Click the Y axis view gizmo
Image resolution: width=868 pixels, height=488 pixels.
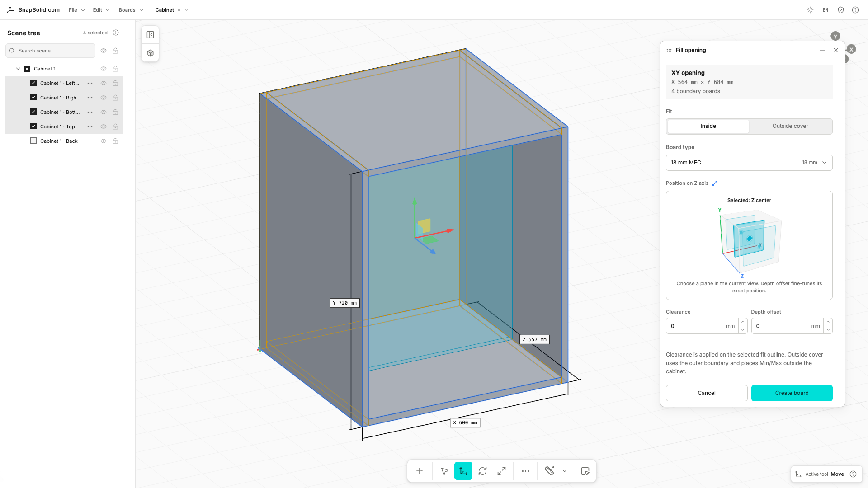click(835, 36)
